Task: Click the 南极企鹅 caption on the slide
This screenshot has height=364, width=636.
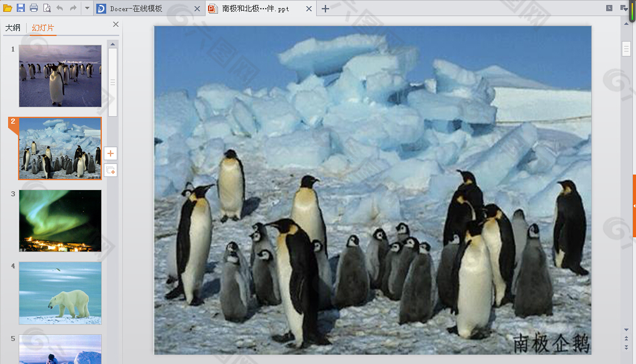Action: click(551, 344)
